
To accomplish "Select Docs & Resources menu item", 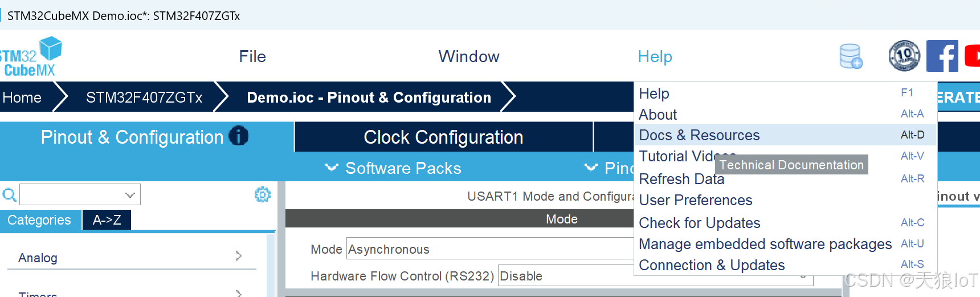I will tap(785, 135).
